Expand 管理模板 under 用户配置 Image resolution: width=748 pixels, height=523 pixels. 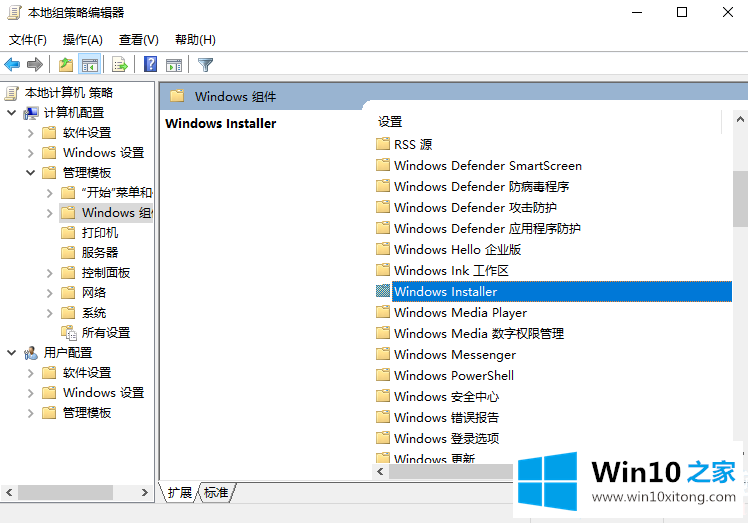point(31,413)
